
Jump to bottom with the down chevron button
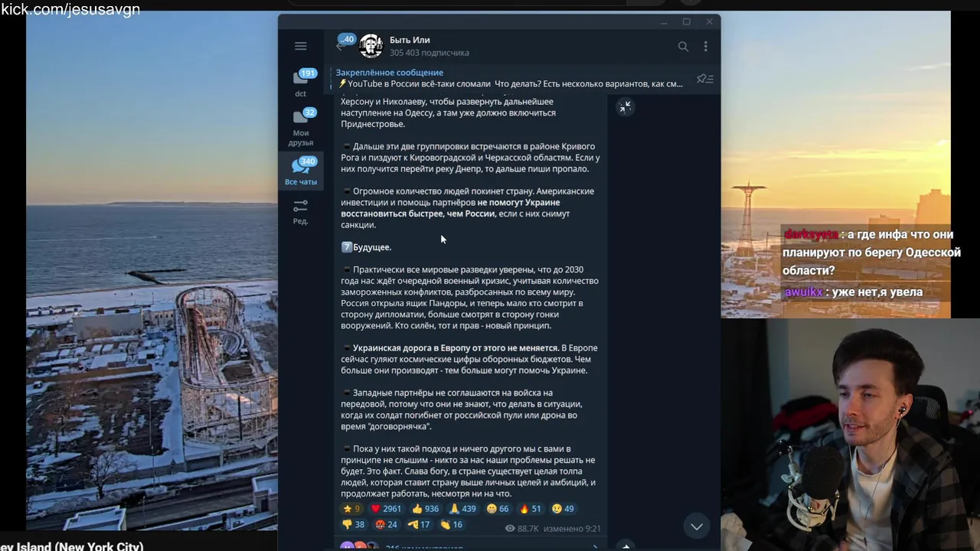[696, 527]
